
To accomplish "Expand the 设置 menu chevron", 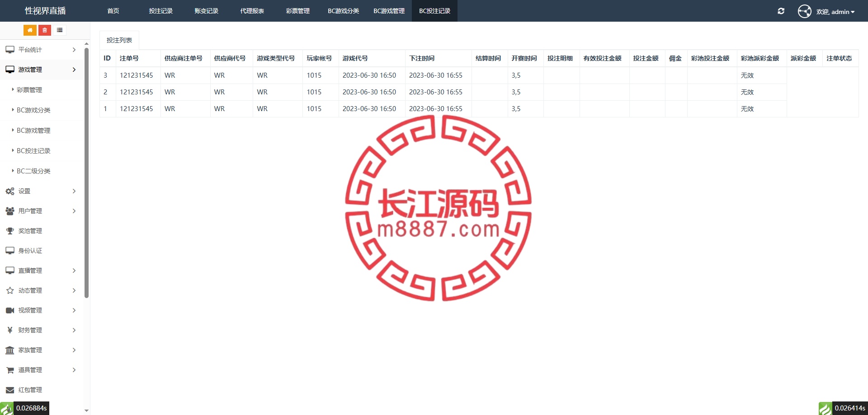I will [74, 191].
